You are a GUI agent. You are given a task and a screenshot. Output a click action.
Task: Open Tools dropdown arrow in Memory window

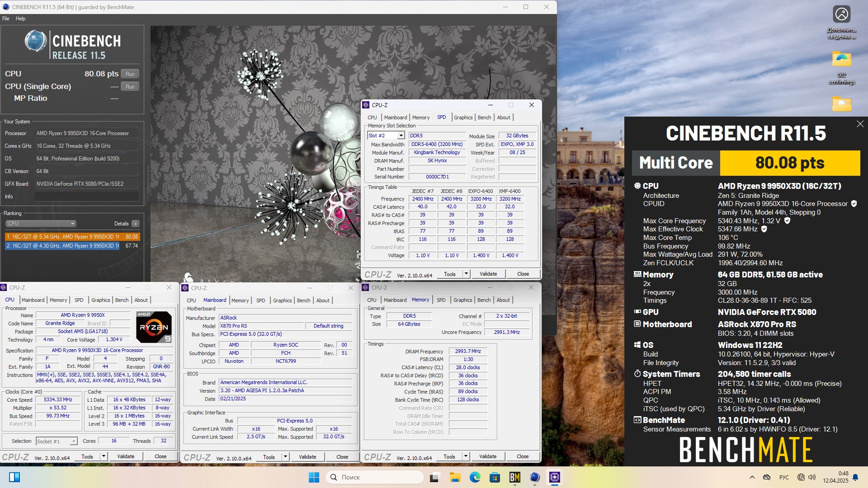point(466,456)
